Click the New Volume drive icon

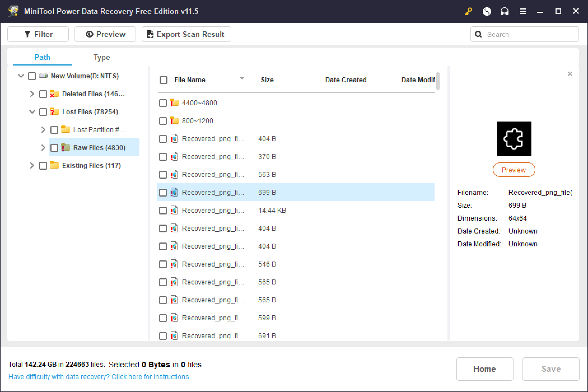coord(43,76)
